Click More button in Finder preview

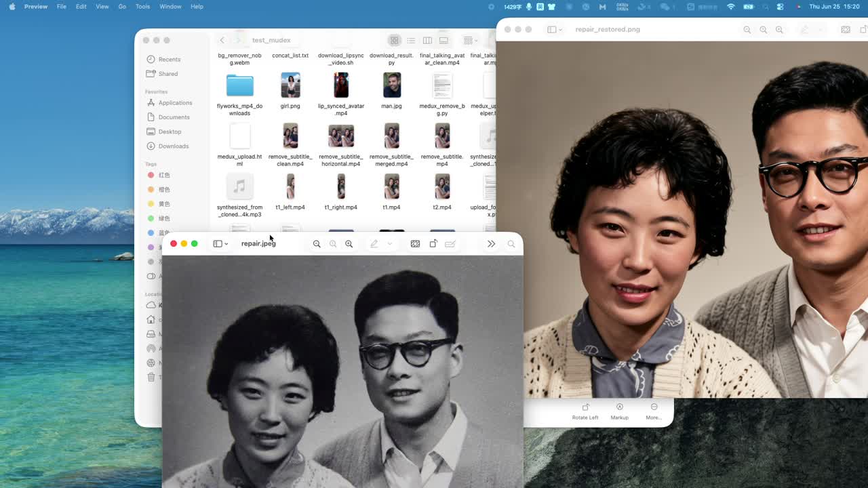[x=654, y=411]
